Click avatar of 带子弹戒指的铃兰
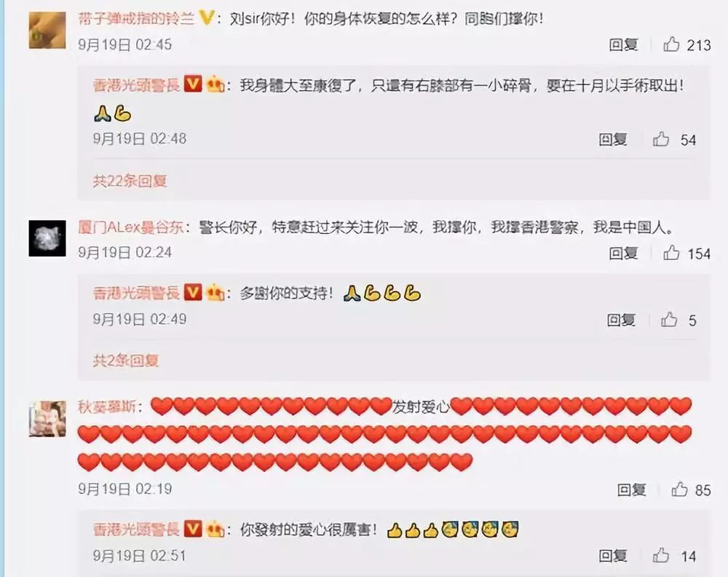Screen dimensions: 728x577 click(47, 30)
